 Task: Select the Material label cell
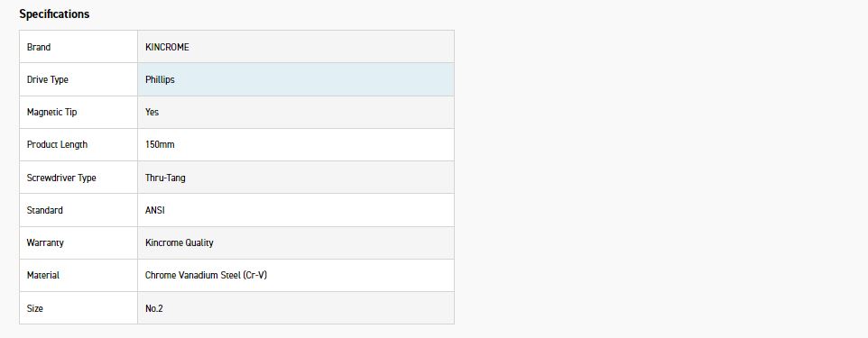pyautogui.click(x=78, y=276)
